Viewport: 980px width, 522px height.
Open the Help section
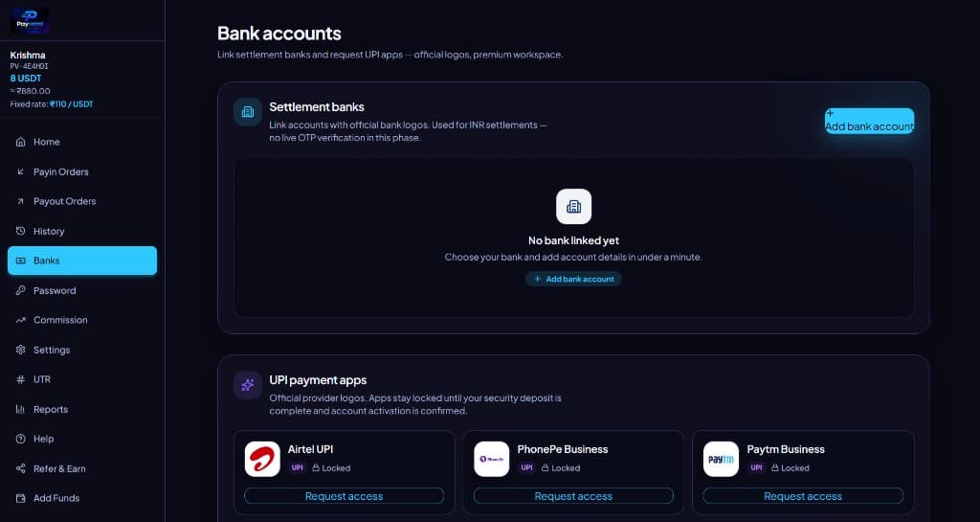(82, 439)
